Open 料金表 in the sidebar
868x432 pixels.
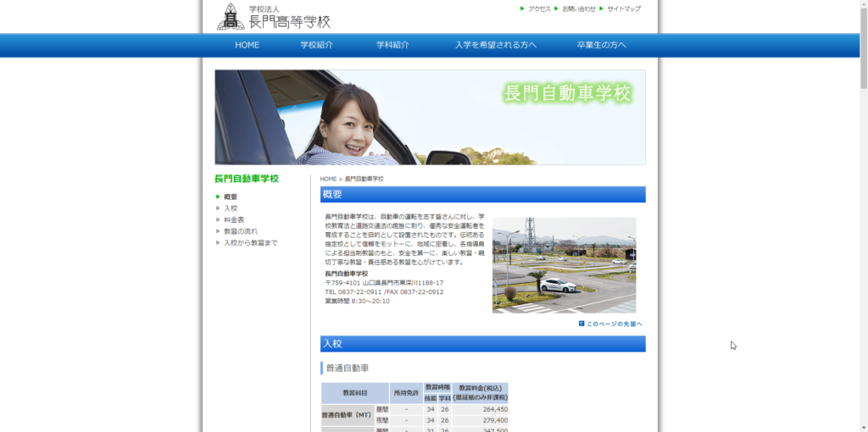pyautogui.click(x=234, y=219)
